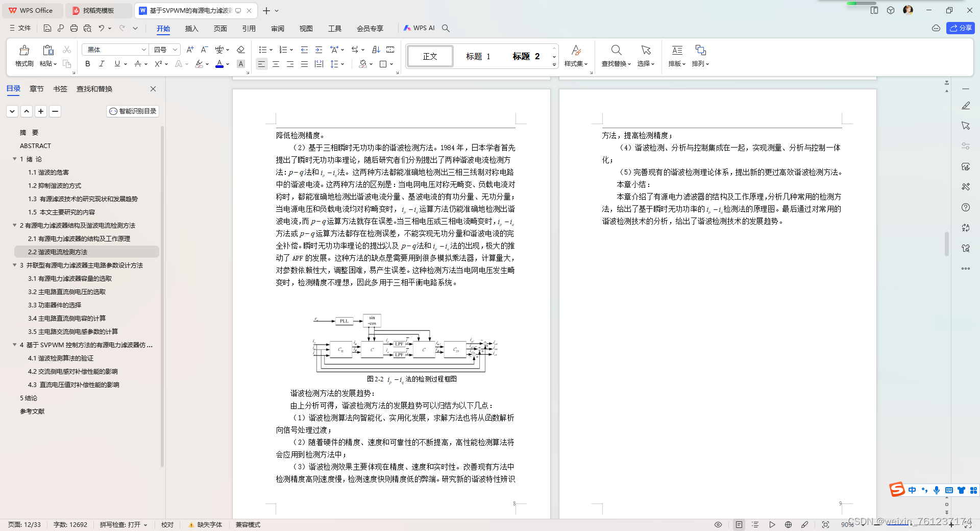The image size is (980, 531).
Task: Open the 开始 ribbon tab
Action: tap(163, 28)
